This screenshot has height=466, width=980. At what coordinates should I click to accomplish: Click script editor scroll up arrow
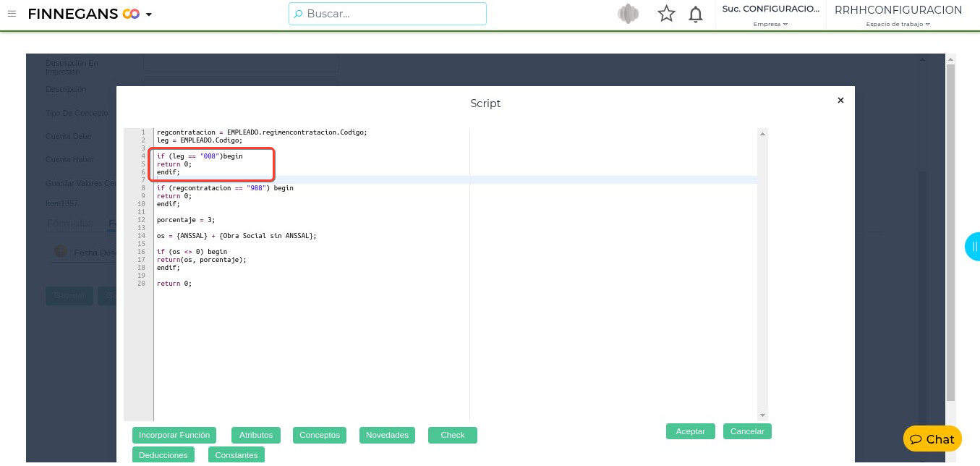pyautogui.click(x=762, y=134)
